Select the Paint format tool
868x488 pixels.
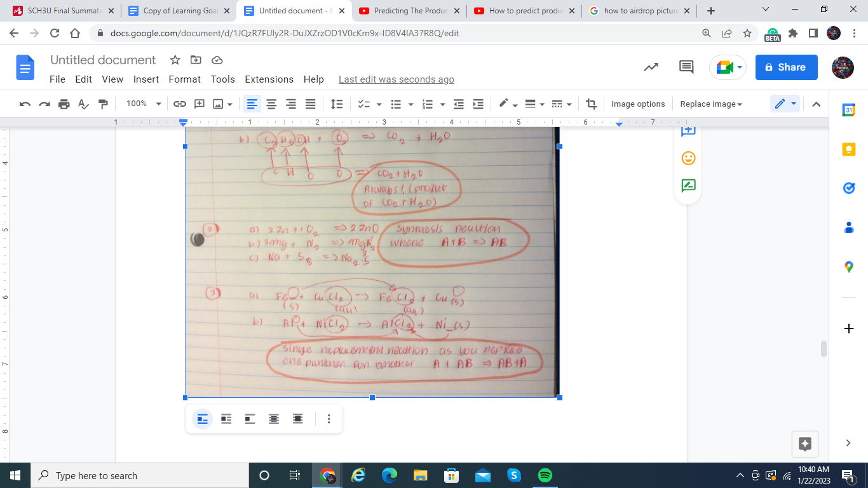click(103, 104)
